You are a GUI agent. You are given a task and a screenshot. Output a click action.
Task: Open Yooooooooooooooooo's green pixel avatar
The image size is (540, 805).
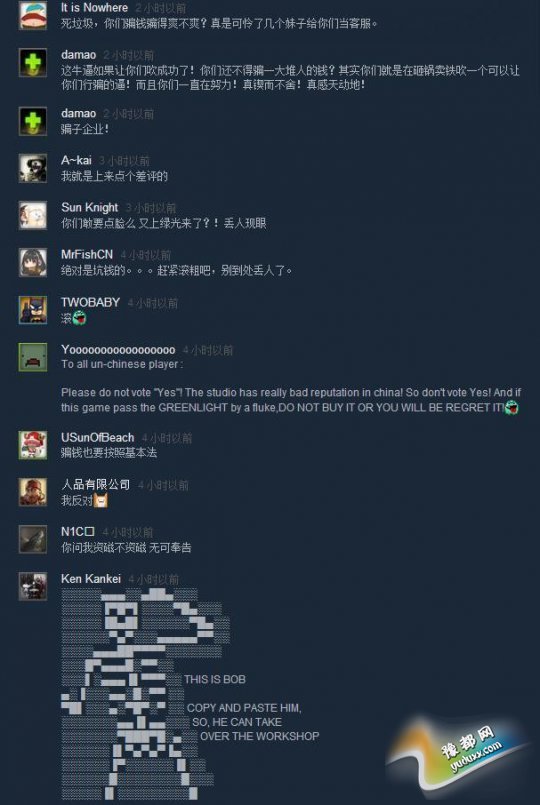(33, 357)
